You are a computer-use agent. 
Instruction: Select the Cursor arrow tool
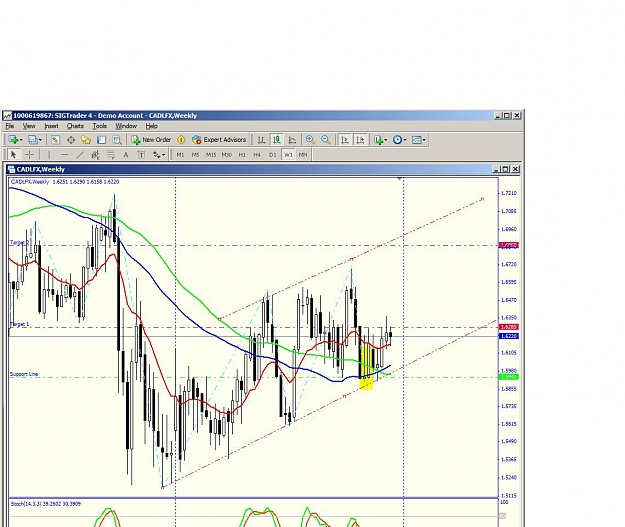click(13, 155)
